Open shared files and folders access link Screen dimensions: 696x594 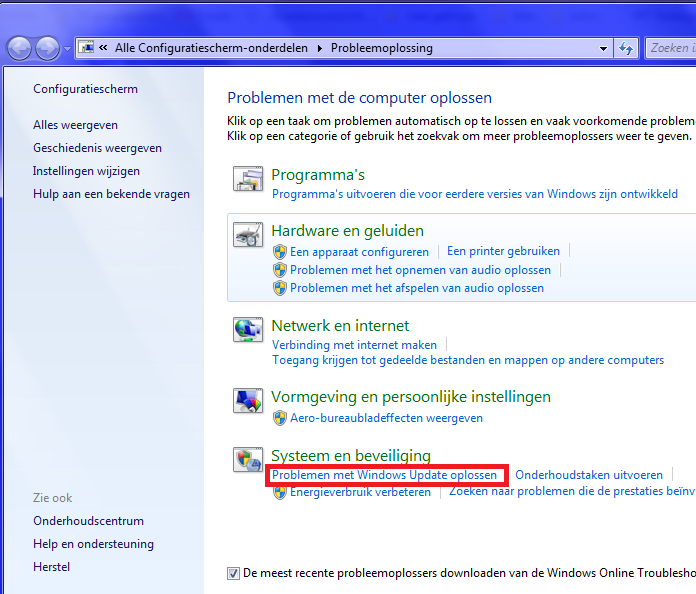[468, 360]
